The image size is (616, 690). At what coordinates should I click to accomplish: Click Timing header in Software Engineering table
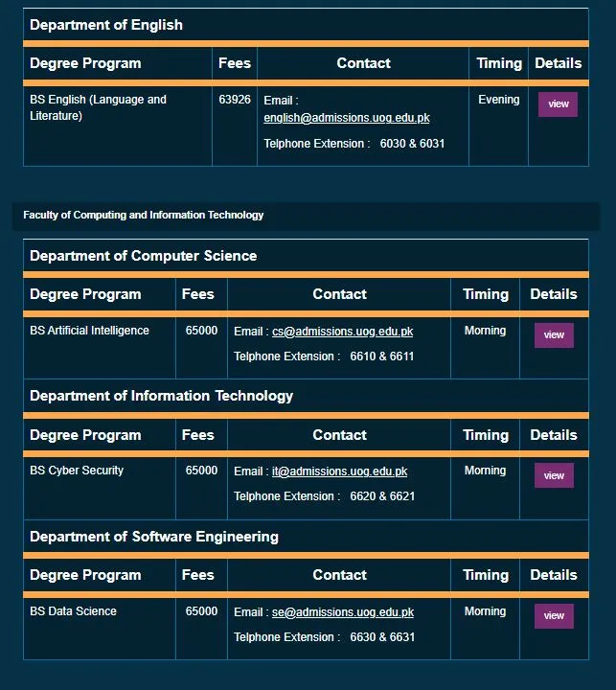[486, 575]
